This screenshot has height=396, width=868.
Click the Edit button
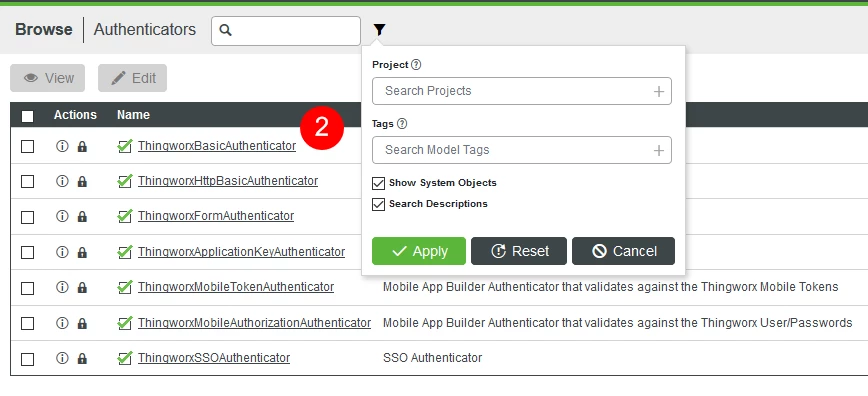point(132,78)
